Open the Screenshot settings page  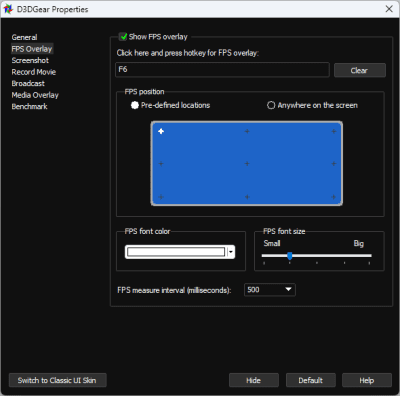click(x=30, y=60)
